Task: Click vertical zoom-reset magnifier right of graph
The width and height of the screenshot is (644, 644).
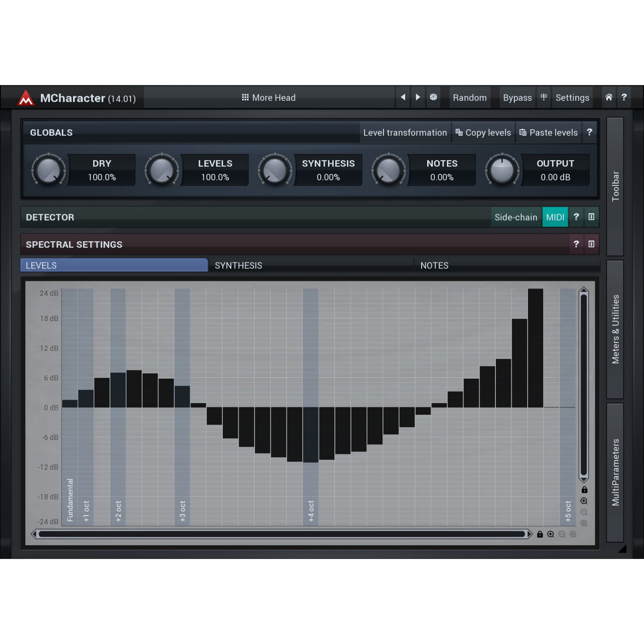Action: (x=584, y=523)
